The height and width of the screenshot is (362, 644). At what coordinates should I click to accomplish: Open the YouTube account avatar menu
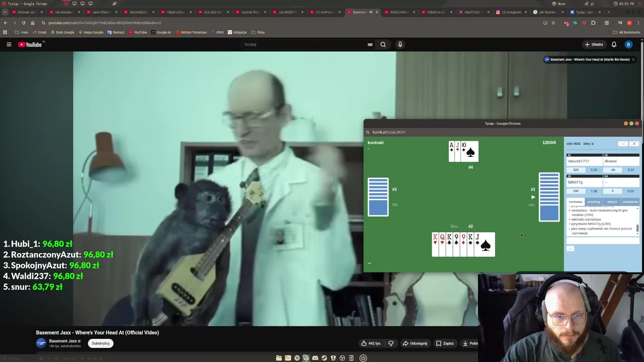[x=628, y=44]
